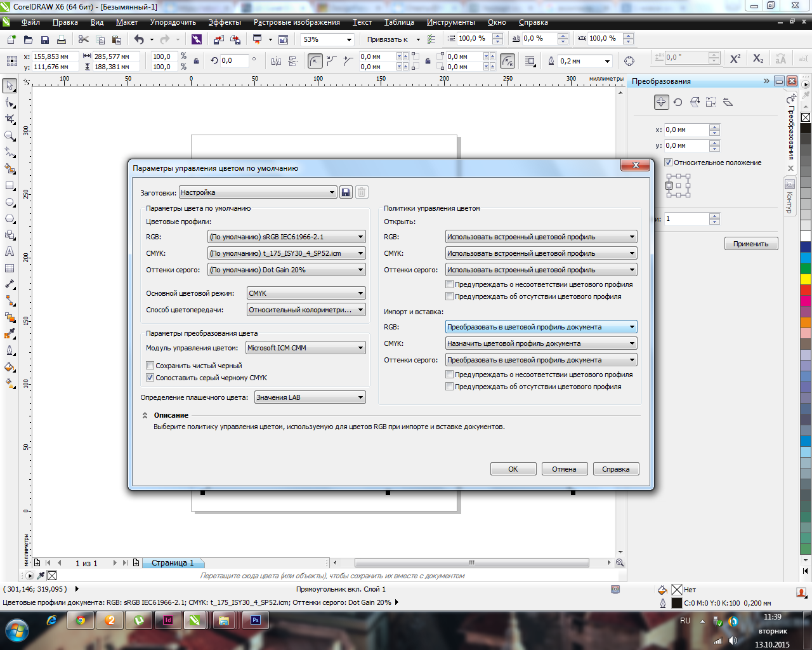This screenshot has width=812, height=650.
Task: Select the Zoom magnifier tool
Action: click(x=10, y=135)
